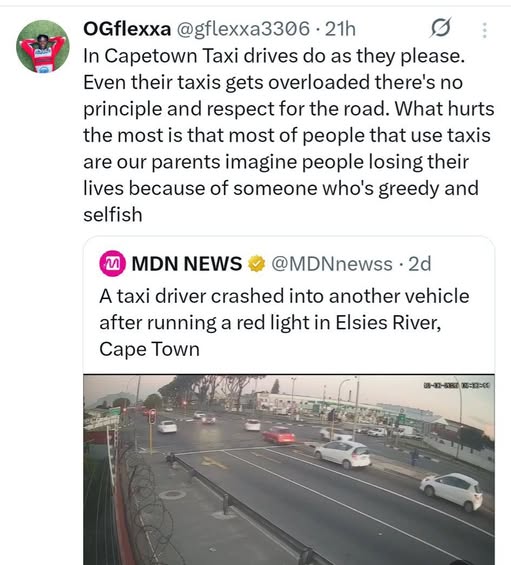
Task: Open the @MDNnewss handle
Action: tap(332, 264)
